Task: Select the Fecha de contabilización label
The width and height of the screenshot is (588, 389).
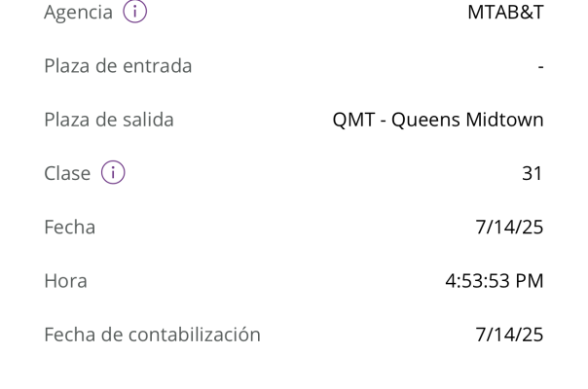Action: click(x=152, y=335)
